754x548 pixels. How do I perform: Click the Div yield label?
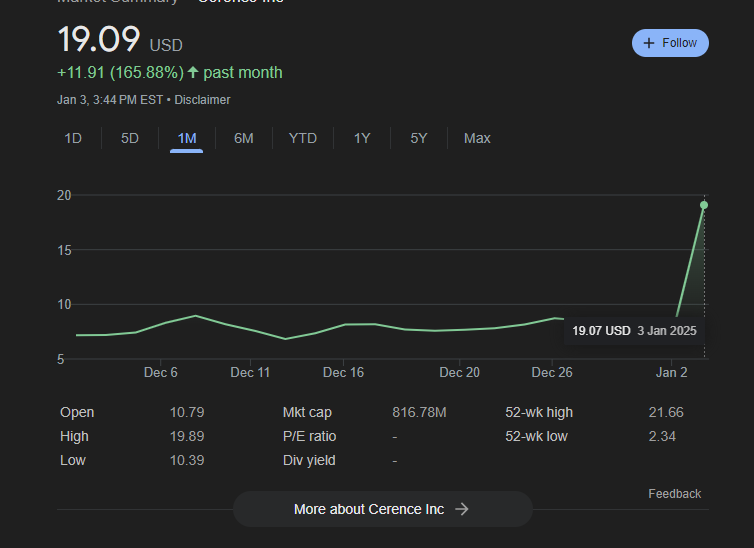(x=309, y=461)
